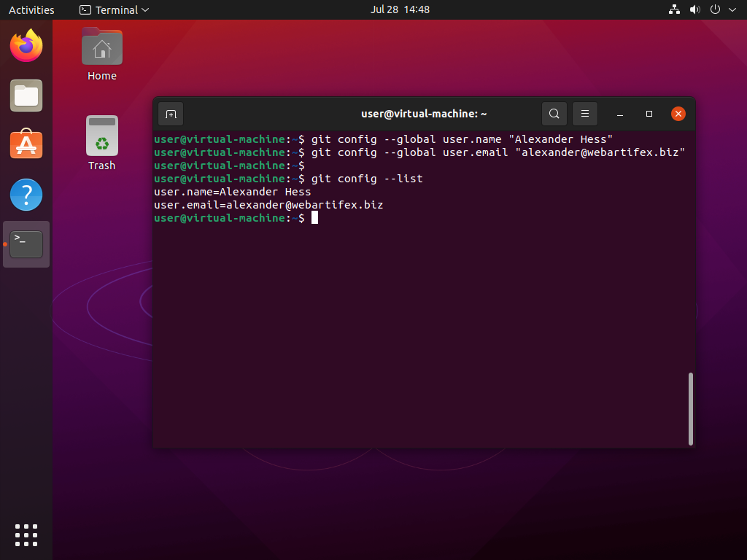Viewport: 747px width, 560px height.
Task: Select the Terminal icon in the dock
Action: (26, 244)
